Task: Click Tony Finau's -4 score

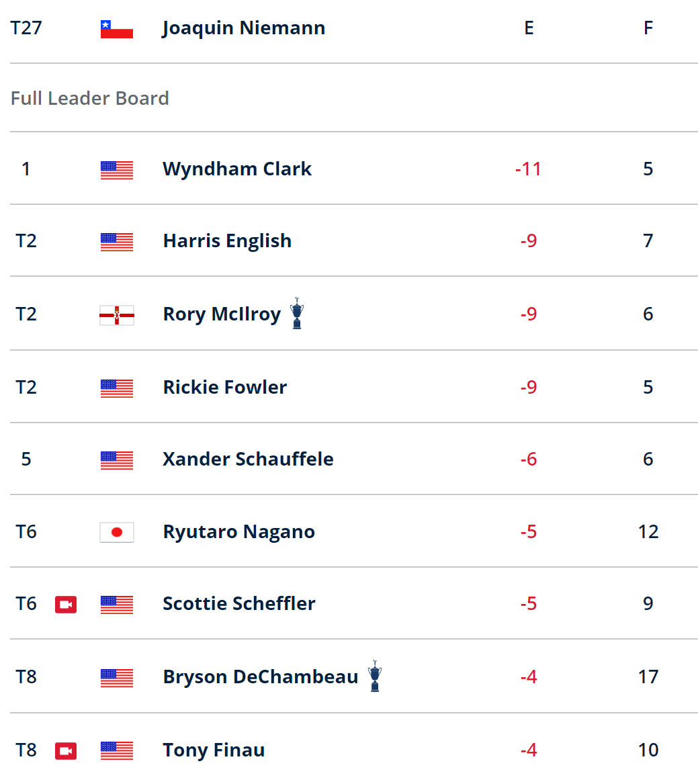Action: [529, 750]
